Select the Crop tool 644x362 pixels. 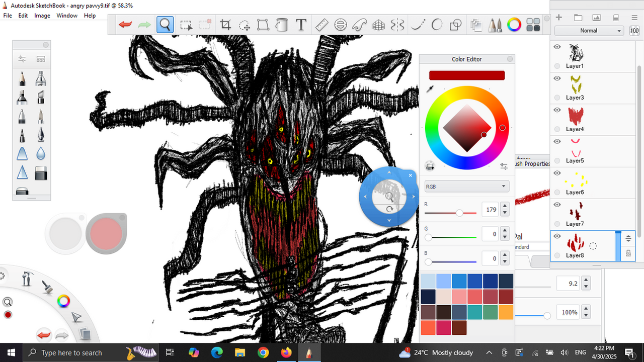[x=225, y=25]
